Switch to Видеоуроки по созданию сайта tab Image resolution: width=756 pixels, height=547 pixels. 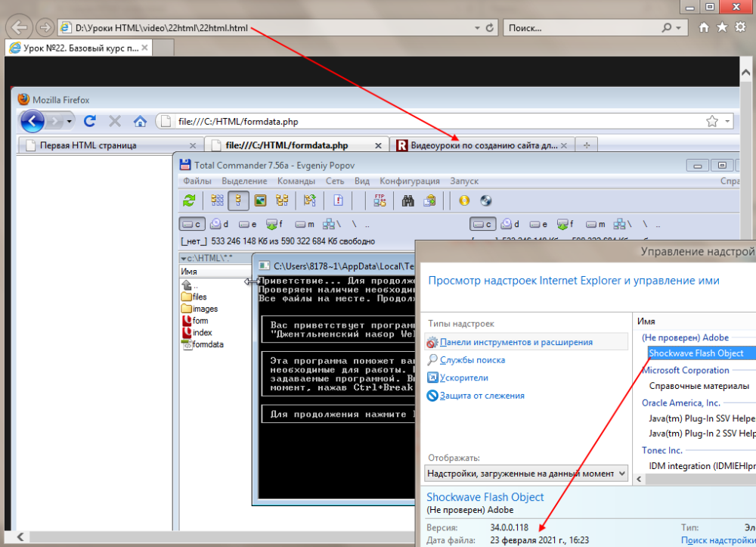(482, 145)
